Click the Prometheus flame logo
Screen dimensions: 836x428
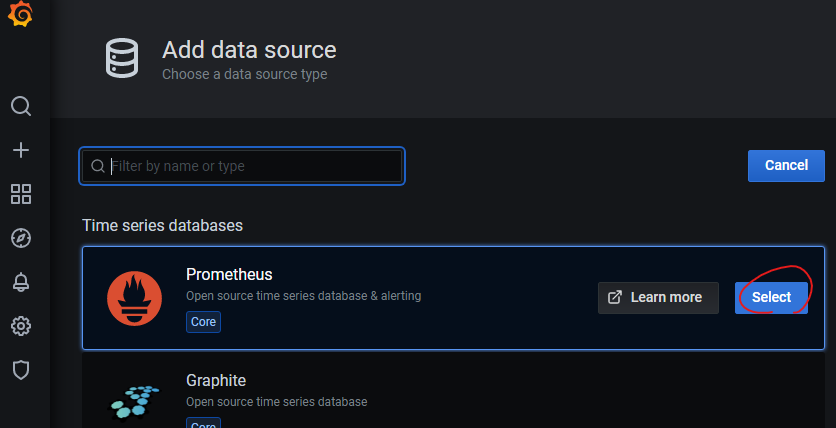pyautogui.click(x=132, y=298)
